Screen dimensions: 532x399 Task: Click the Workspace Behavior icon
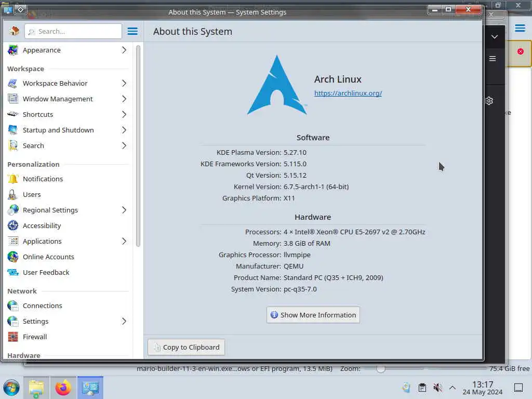(13, 83)
